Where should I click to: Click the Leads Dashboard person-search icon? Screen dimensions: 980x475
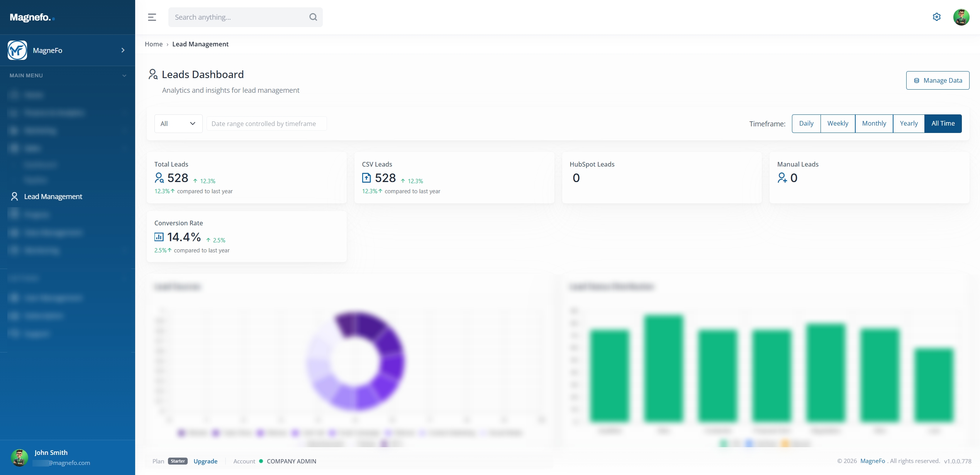coord(153,74)
